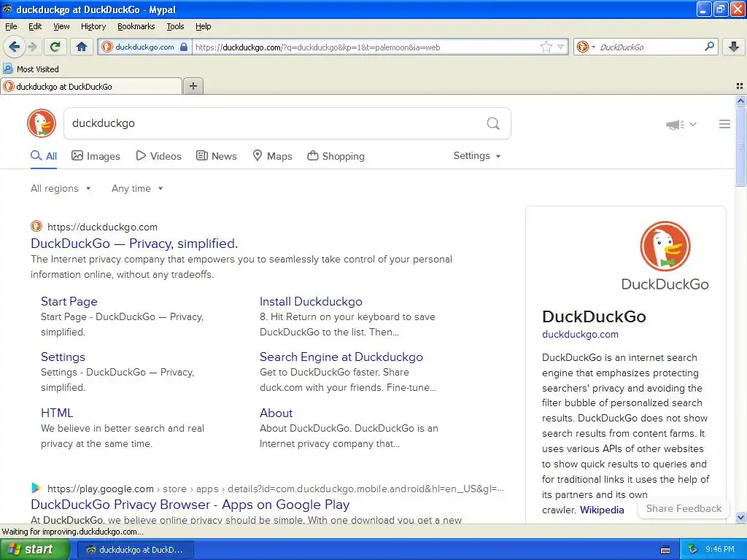747x560 pixels.
Task: Switch to the Shopping tab
Action: (336, 156)
